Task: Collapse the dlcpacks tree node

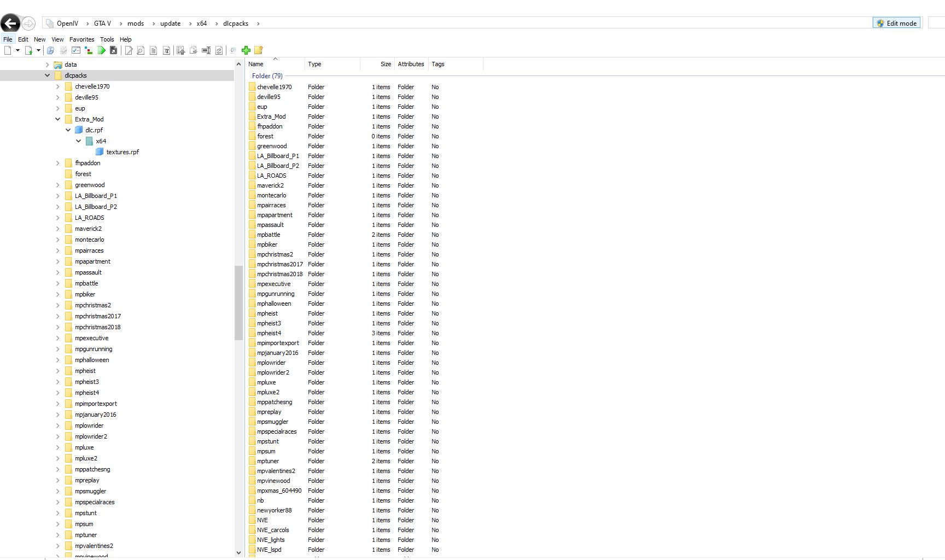Action: point(47,75)
